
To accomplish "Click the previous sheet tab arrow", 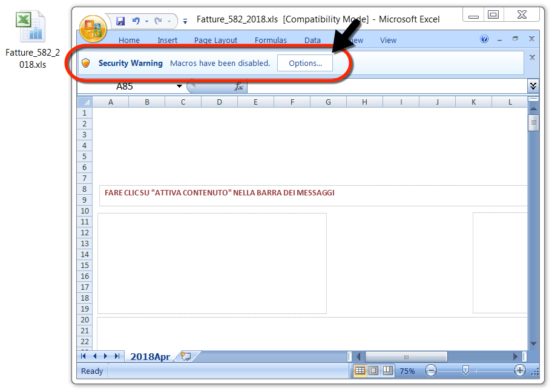I will pyautogui.click(x=94, y=356).
